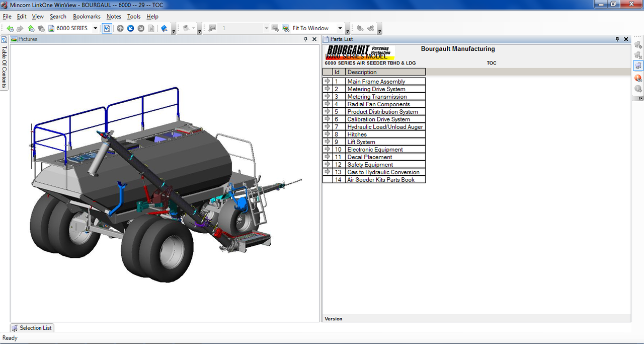Open the picture number dropdown showing 1
Viewport: 644px width, 344px height.
[x=266, y=28]
